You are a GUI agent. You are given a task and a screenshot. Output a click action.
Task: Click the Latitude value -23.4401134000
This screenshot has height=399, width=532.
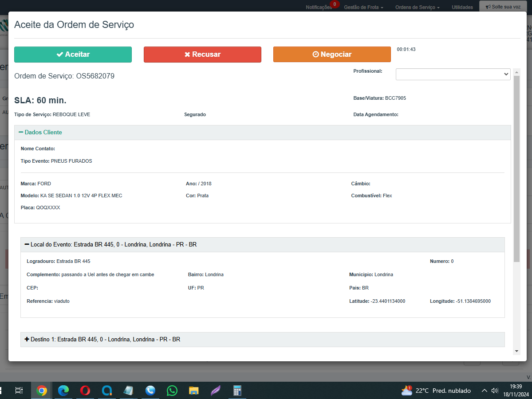(x=388, y=301)
